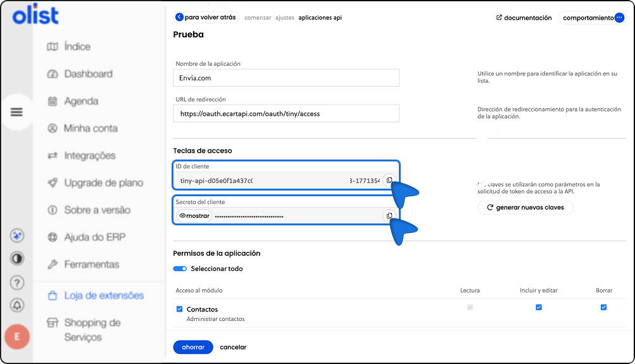Open the user avatar E
Image resolution: width=635 pixels, height=364 pixels.
(x=17, y=337)
